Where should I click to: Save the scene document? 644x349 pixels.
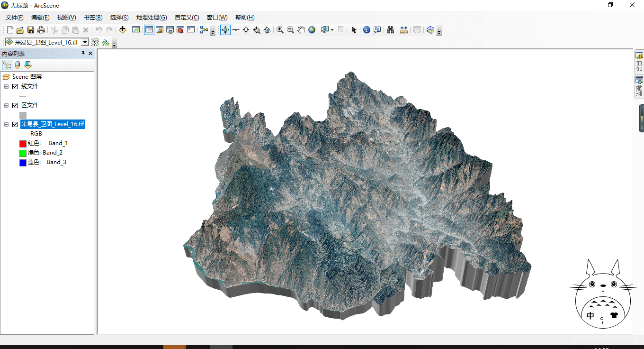[31, 30]
